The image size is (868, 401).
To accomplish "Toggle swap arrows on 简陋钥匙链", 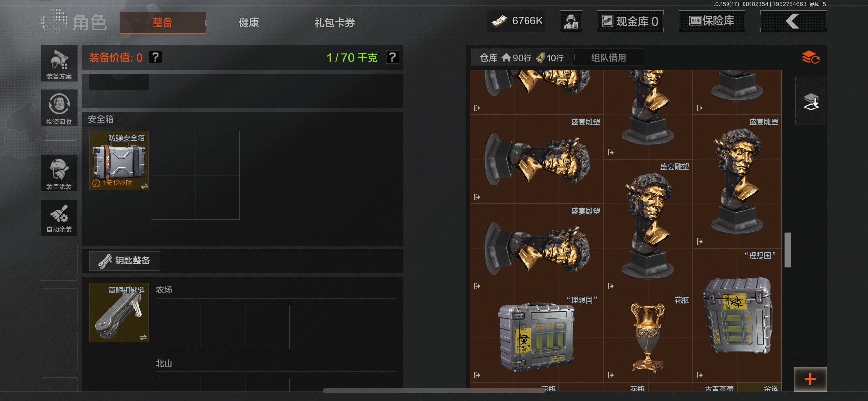I will coord(143,338).
